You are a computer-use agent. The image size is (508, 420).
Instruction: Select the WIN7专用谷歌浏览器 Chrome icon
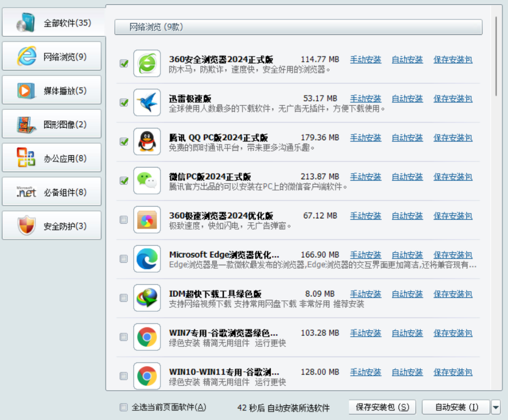point(146,336)
